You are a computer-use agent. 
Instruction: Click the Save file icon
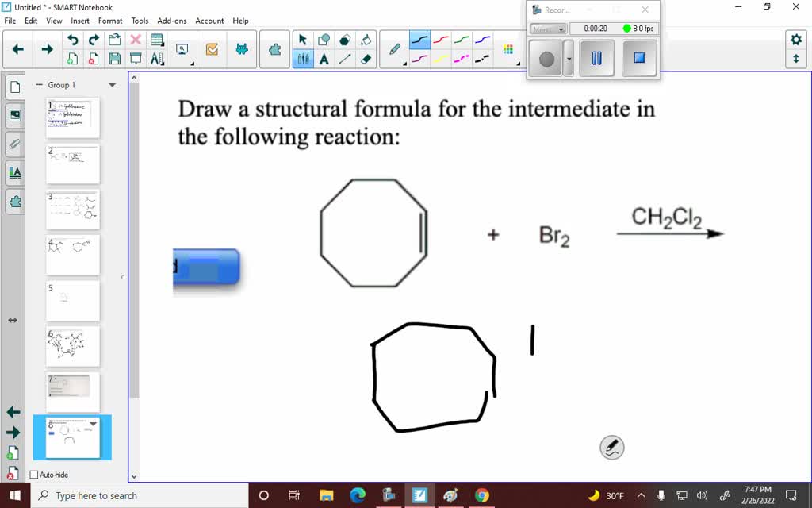click(115, 58)
